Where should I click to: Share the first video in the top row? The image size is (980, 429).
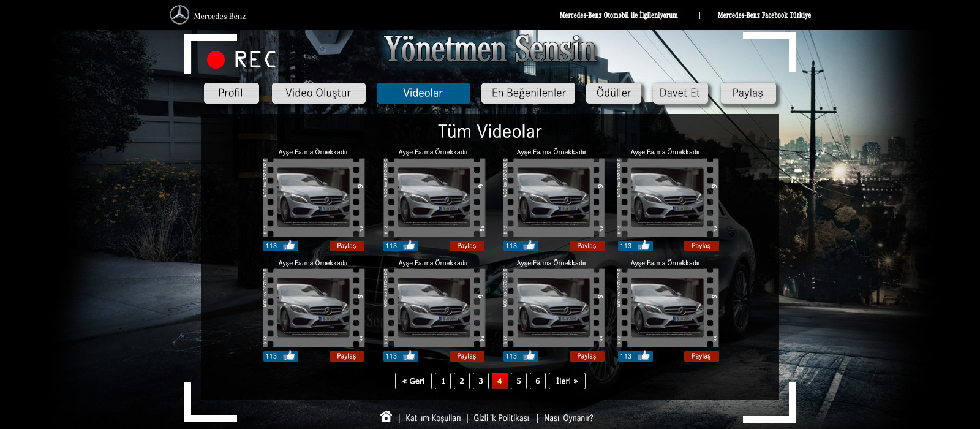347,246
